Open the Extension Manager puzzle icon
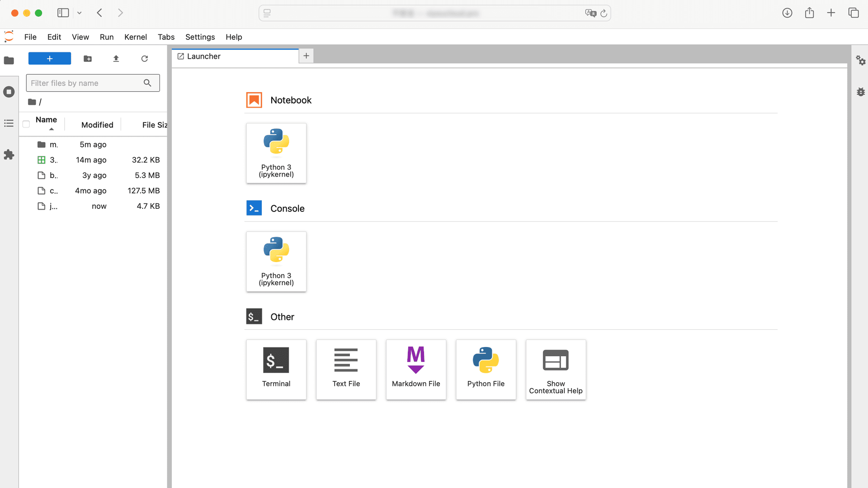This screenshot has height=488, width=868. click(9, 155)
